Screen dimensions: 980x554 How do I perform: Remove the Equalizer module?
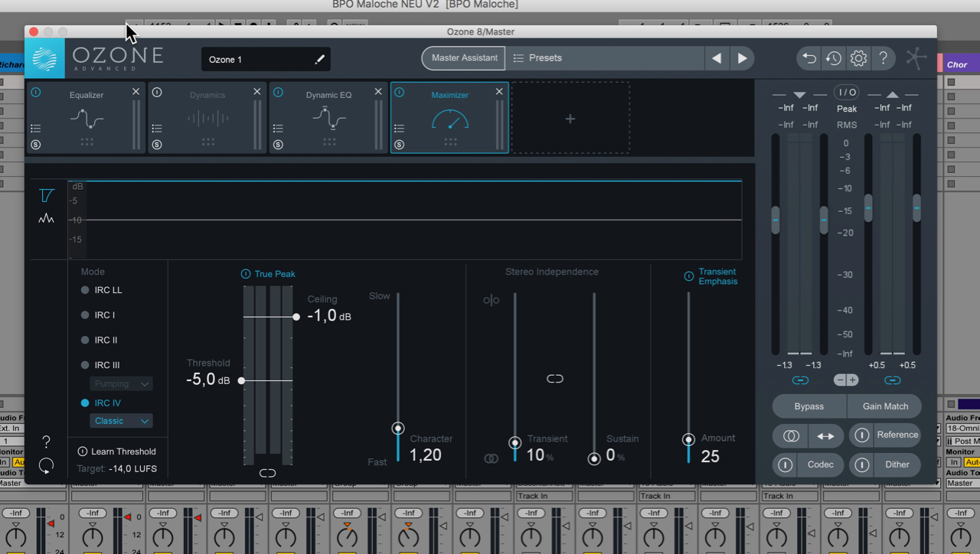click(136, 92)
